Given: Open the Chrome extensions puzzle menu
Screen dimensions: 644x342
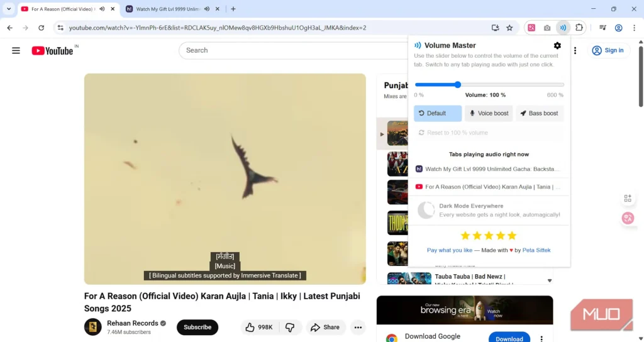Looking at the screenshot, I should (579, 28).
